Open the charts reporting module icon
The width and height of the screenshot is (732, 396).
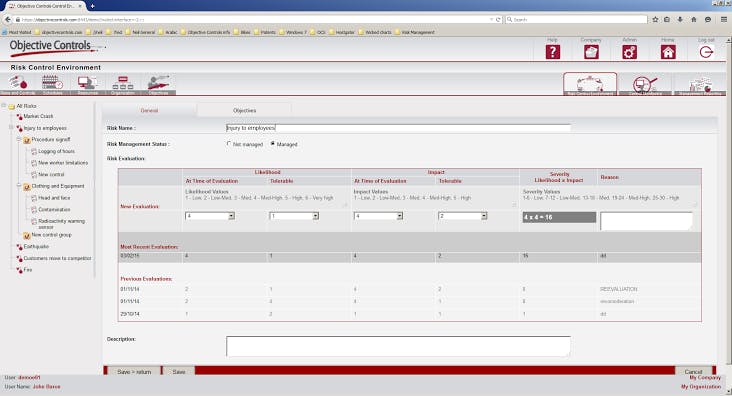(x=700, y=85)
